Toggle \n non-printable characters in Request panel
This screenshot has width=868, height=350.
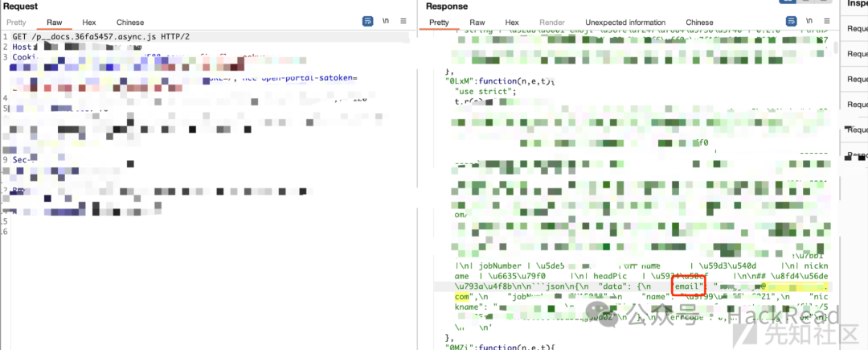click(385, 21)
